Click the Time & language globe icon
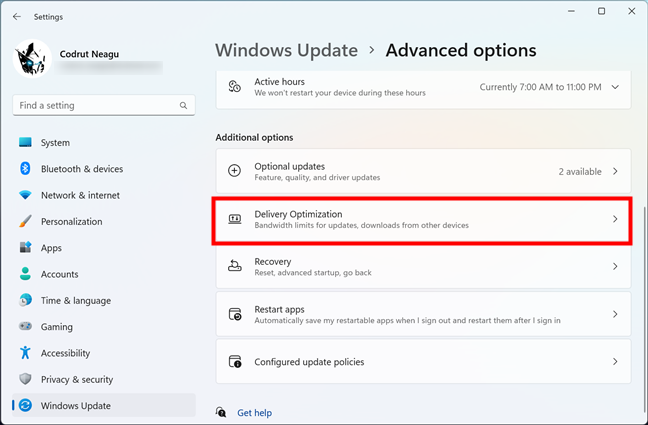The image size is (648, 425). (25, 300)
